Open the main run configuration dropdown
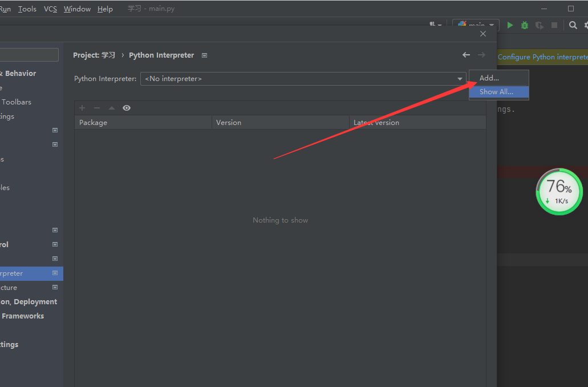588x387 pixels. click(x=476, y=25)
